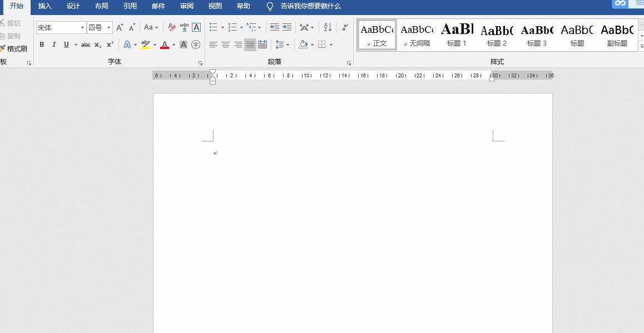Screen dimensions: 644x333
Task: Switch to the 设计 (Design) tab
Action: (73, 6)
